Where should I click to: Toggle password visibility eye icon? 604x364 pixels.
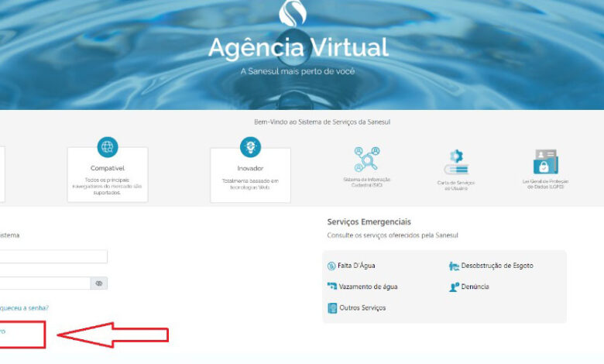tap(99, 283)
